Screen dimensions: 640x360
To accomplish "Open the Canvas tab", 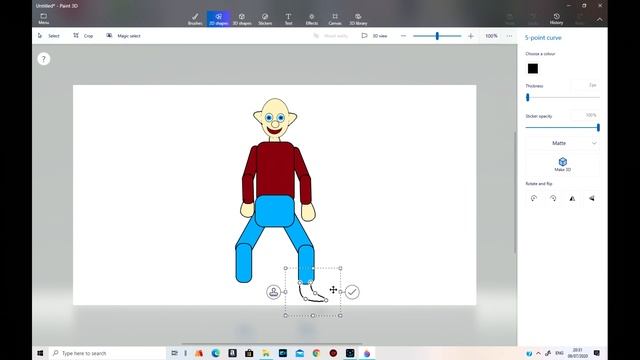I will tap(335, 19).
